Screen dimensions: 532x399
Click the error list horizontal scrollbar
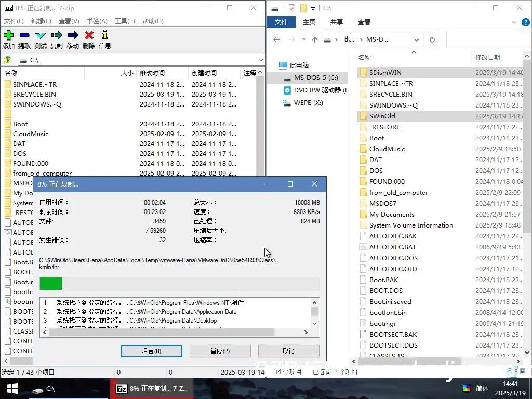tap(162, 332)
